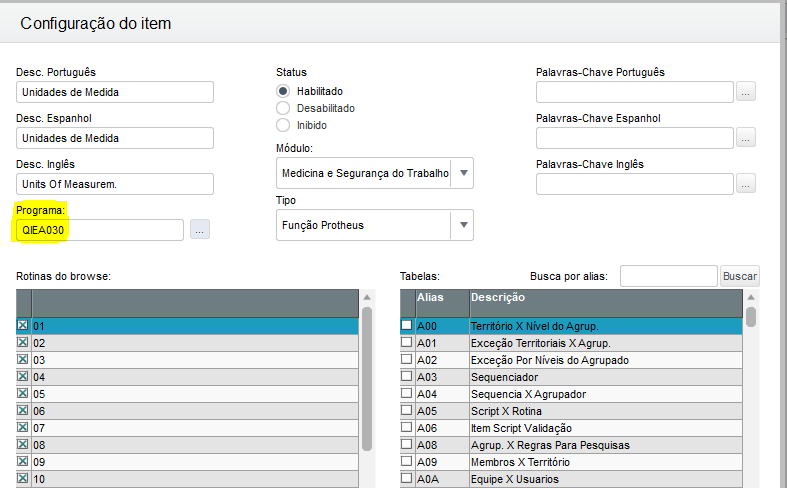The height and width of the screenshot is (488, 787).
Task: Focus the Desc. Inglês text field
Action: pyautogui.click(x=115, y=184)
